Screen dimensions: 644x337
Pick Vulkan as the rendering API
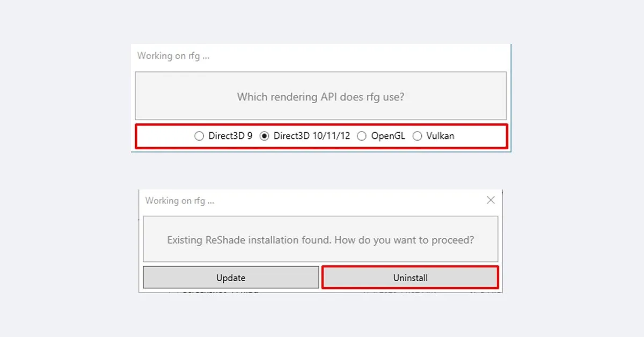[418, 136]
